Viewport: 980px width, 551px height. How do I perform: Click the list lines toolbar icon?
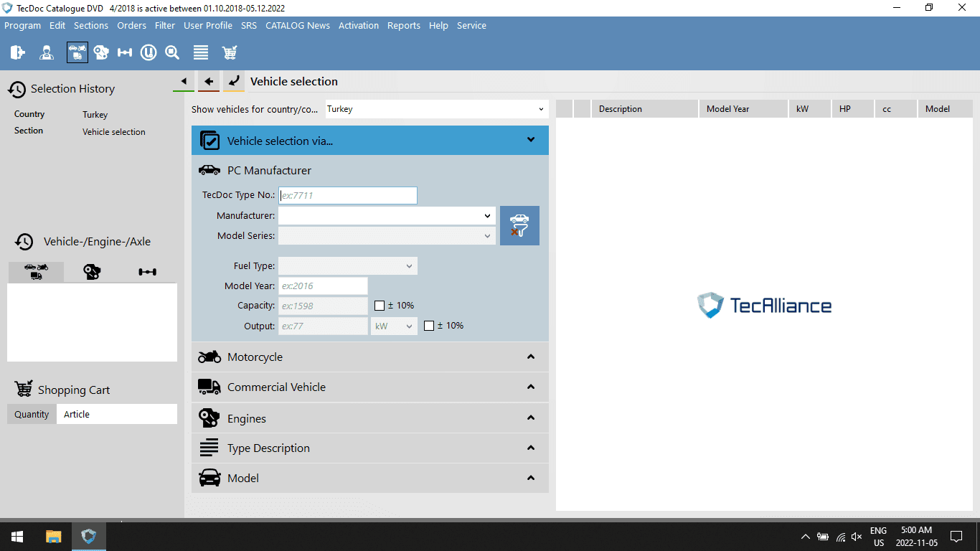click(x=201, y=52)
